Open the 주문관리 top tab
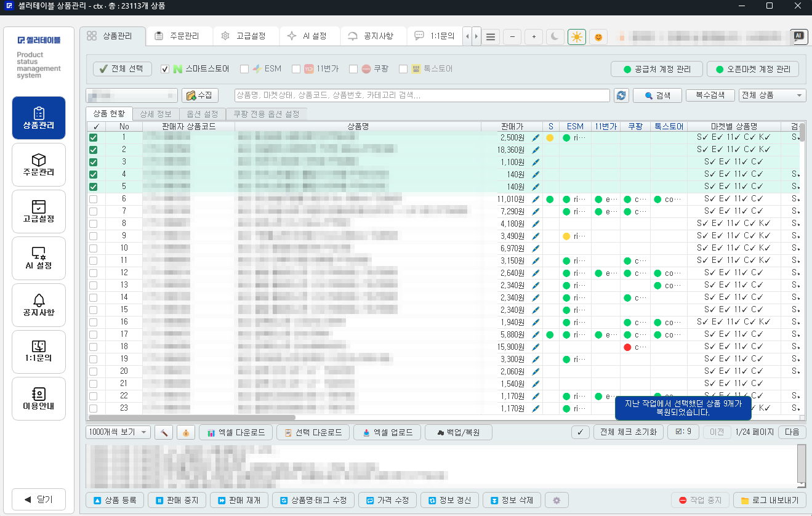812x516 pixels. 180,36
